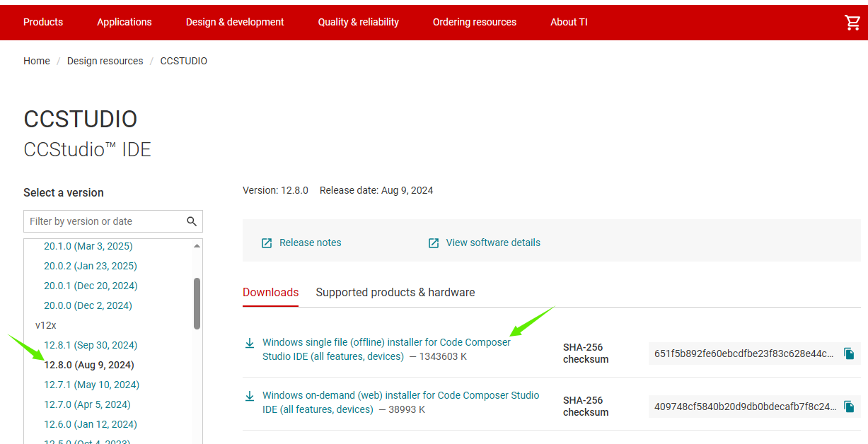Image resolution: width=868 pixels, height=444 pixels.
Task: Click the CCStudio IDE subtitle
Action: [x=87, y=150]
